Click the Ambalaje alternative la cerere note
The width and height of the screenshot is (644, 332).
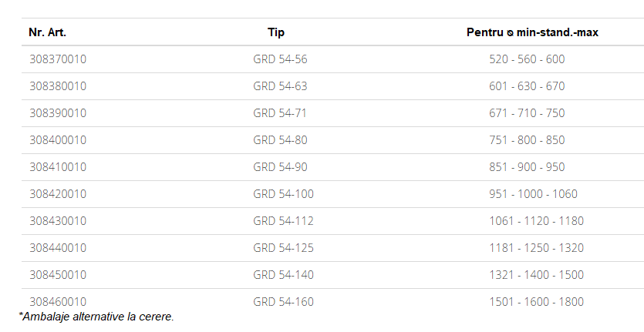96,317
